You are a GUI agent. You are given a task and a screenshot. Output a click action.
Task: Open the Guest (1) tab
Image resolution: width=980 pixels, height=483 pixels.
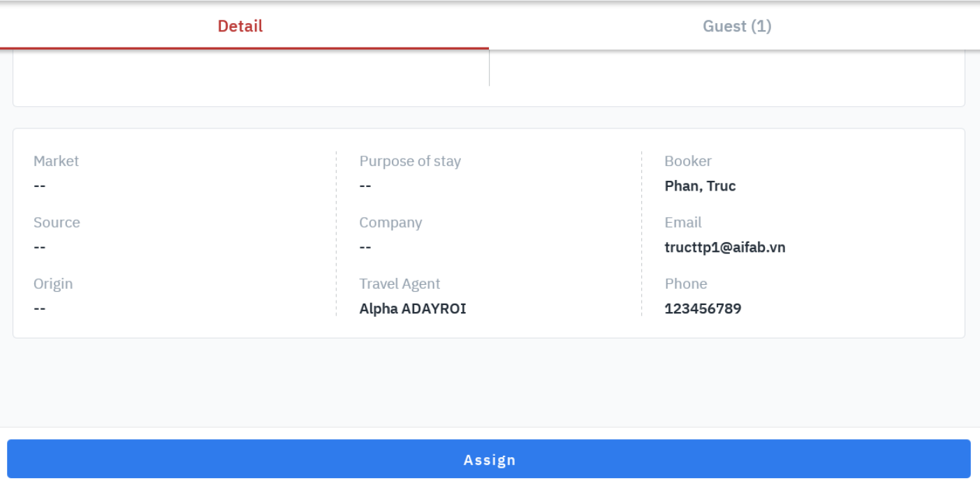(737, 27)
